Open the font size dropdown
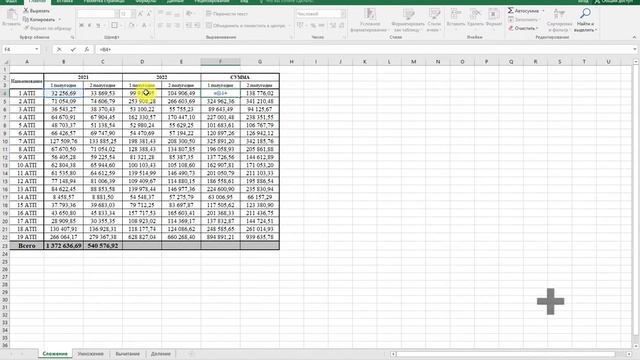640x360 pixels. (133, 14)
